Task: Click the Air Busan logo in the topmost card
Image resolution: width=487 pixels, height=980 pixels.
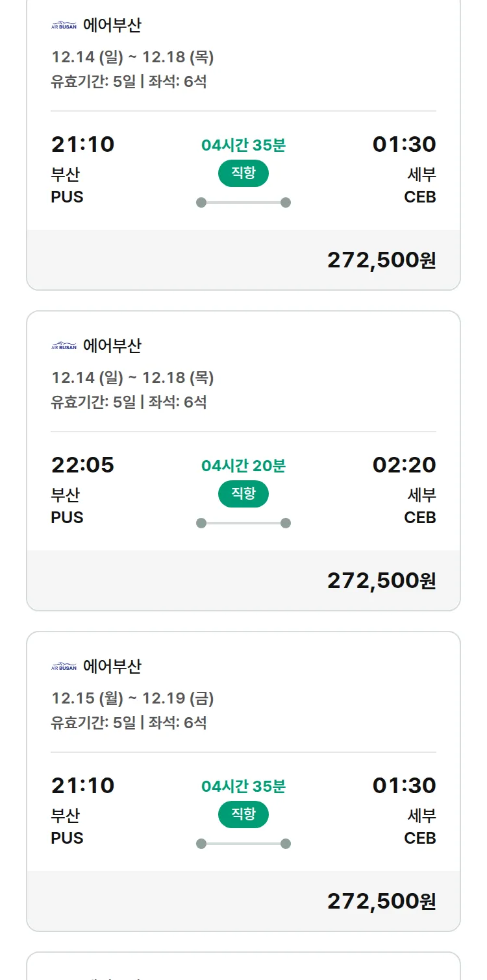Action: click(x=64, y=26)
